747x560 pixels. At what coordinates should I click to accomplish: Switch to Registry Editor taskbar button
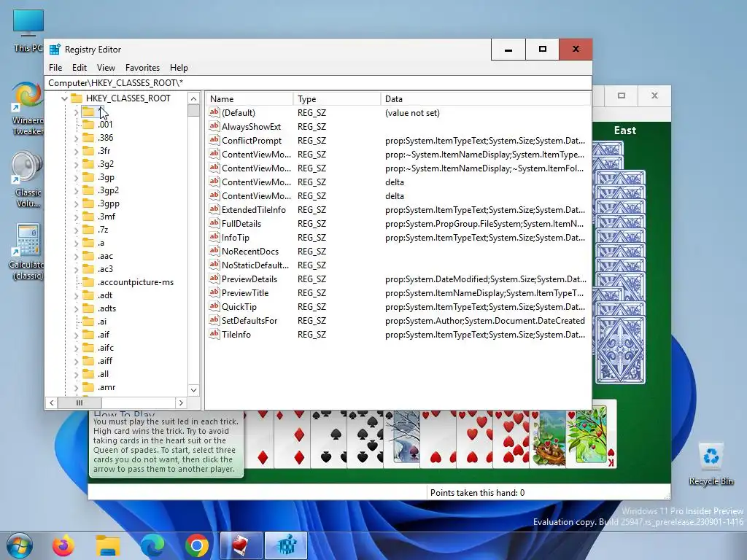coord(286,545)
